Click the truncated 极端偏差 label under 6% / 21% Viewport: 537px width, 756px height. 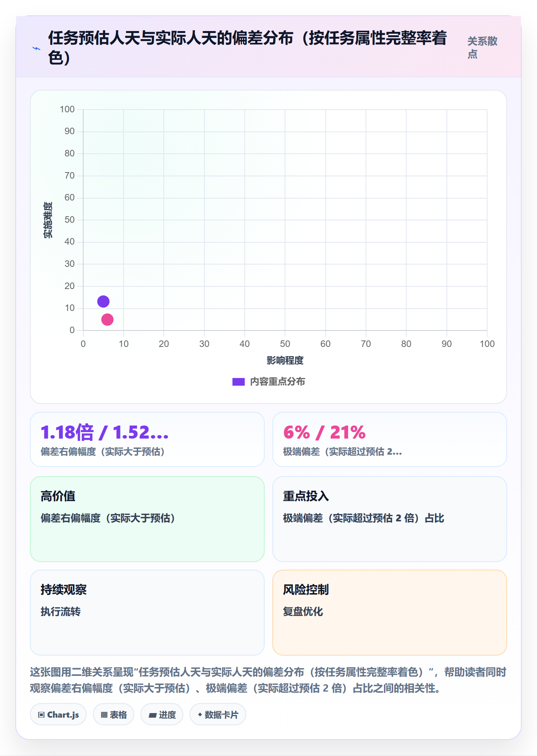343,452
